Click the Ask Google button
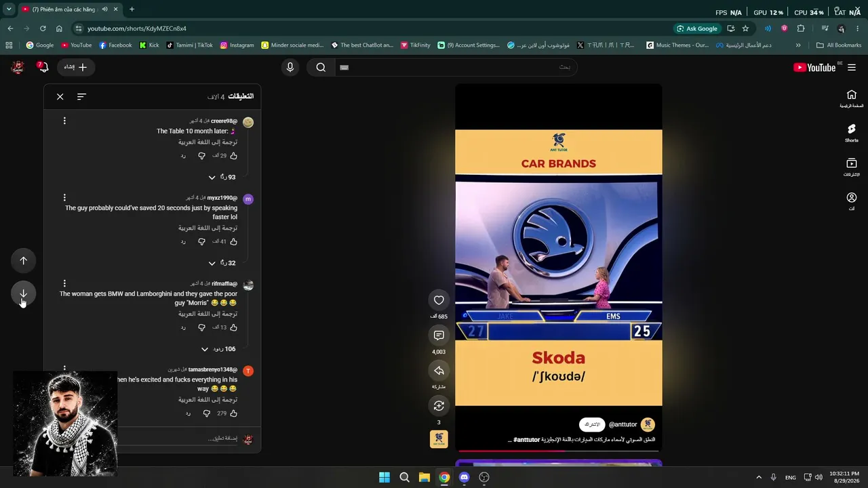This screenshot has width=868, height=488. [x=696, y=28]
